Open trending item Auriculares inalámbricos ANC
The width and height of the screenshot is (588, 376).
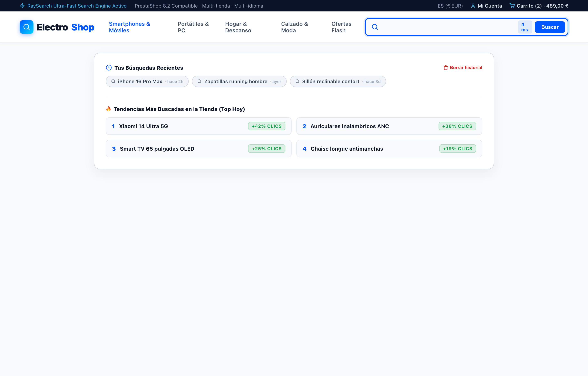[x=389, y=126]
